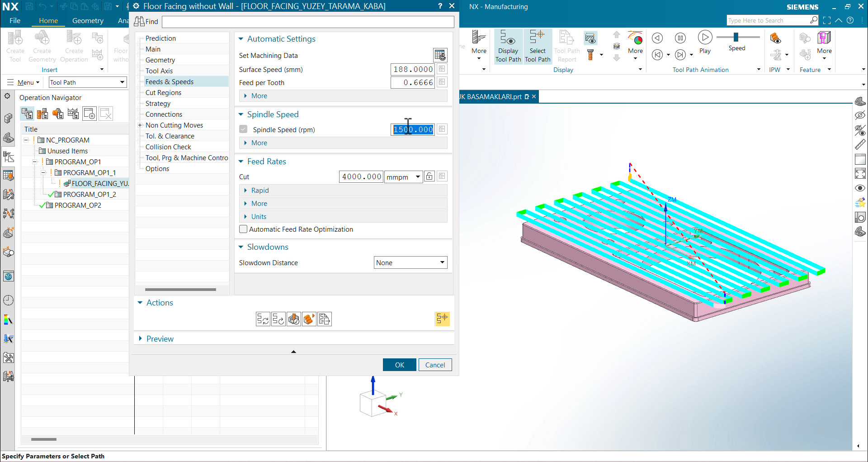Viewport: 868px width, 462px height.
Task: Switch to the Geometry ribbon tab
Action: 88,20
